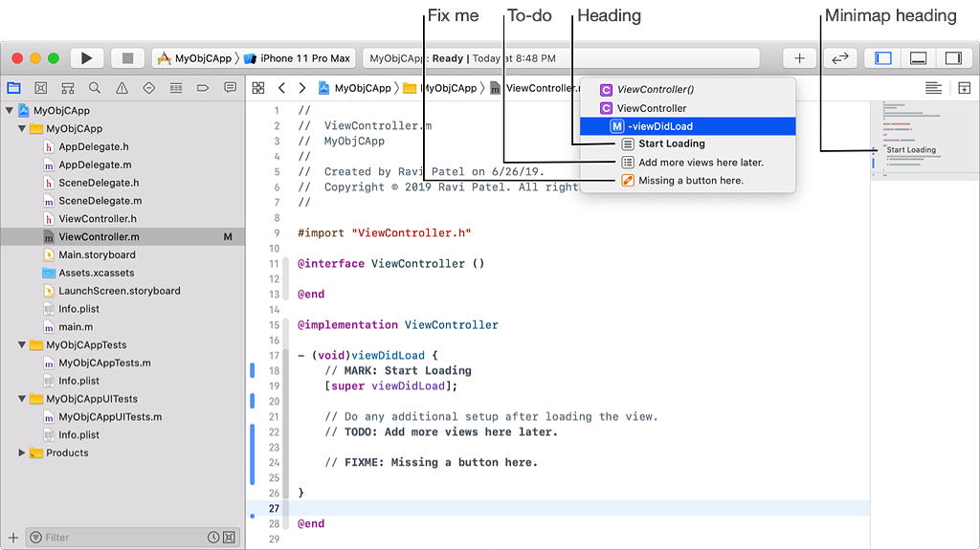Run the app with the Play button
The image size is (980, 550).
click(x=86, y=58)
